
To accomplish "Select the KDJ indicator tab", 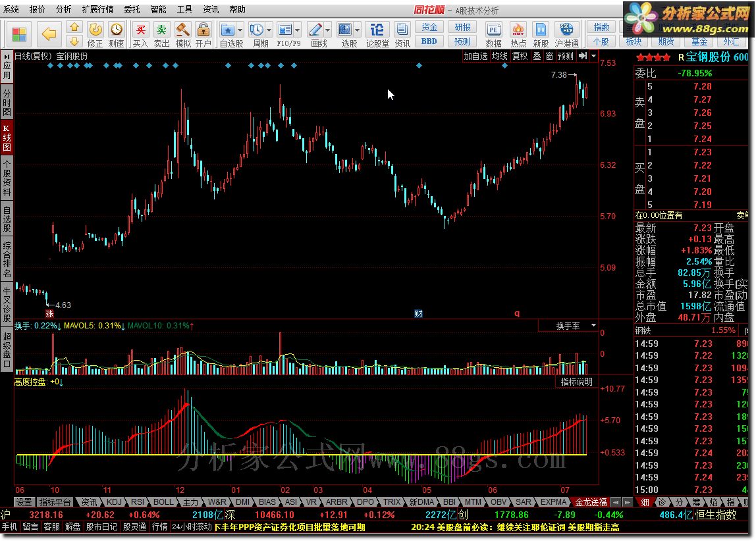I will pos(115,502).
